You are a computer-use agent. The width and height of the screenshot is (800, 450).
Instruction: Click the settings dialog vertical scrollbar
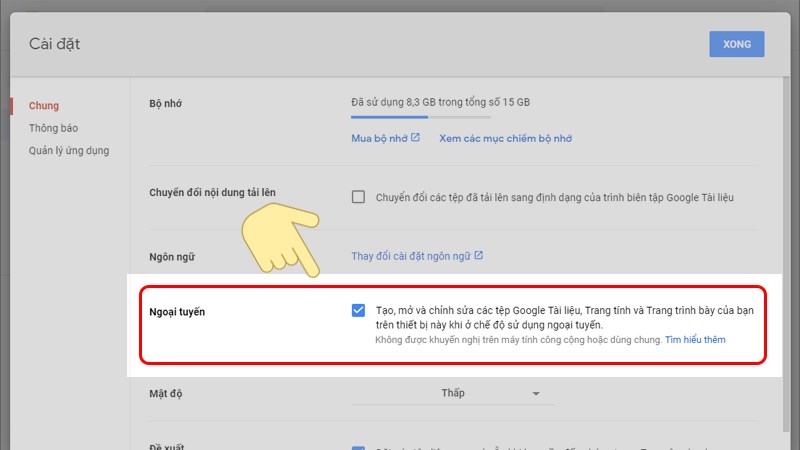786,255
